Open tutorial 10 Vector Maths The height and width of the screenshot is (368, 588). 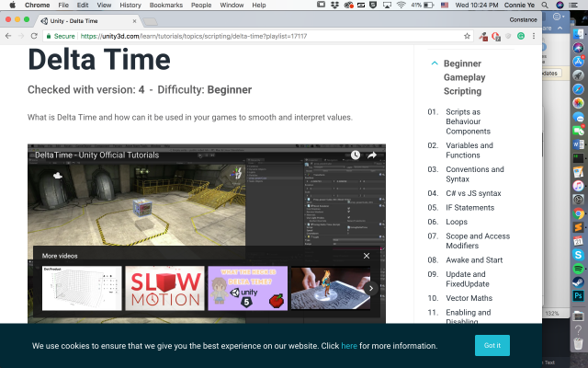coord(470,298)
